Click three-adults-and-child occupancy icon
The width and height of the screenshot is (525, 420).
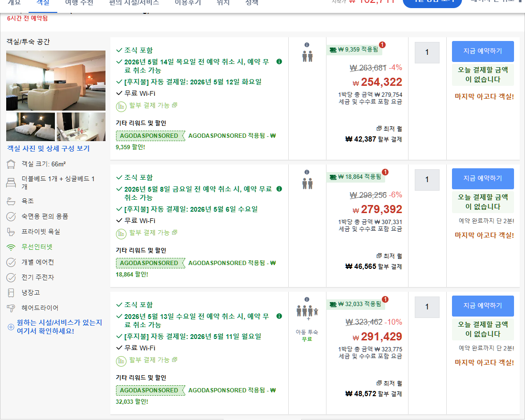tap(307, 311)
